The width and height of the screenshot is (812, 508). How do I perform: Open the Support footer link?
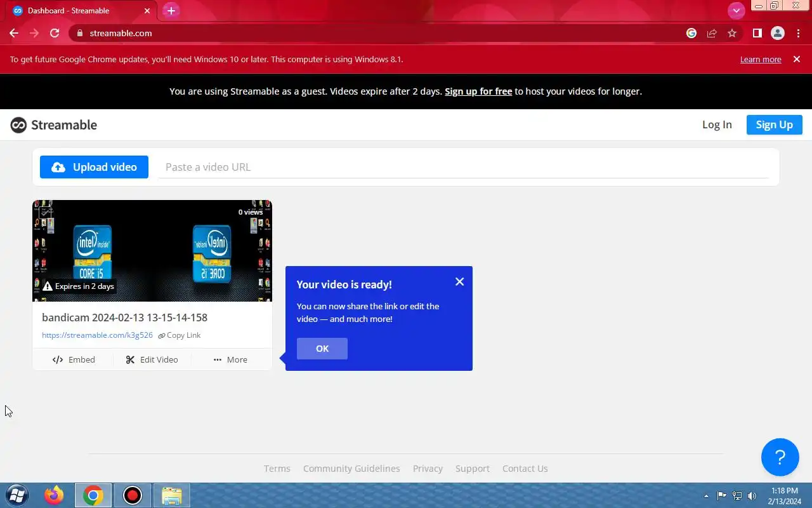pos(473,469)
